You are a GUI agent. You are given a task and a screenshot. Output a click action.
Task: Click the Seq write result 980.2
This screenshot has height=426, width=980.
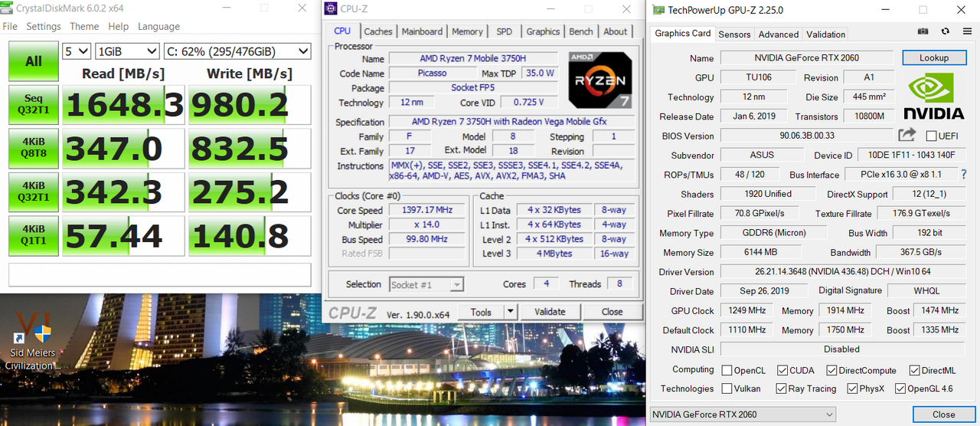tap(250, 105)
